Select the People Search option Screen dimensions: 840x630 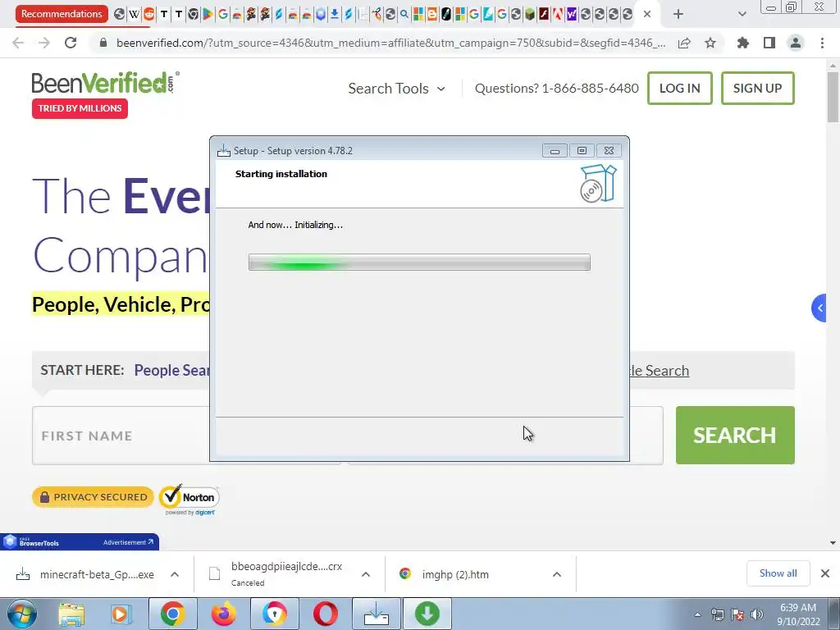[171, 370]
